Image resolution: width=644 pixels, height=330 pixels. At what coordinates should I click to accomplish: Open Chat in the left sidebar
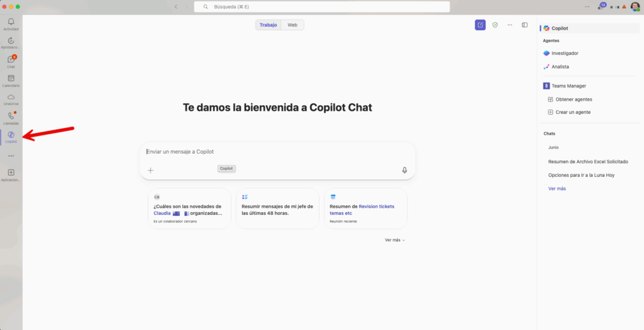(x=11, y=60)
